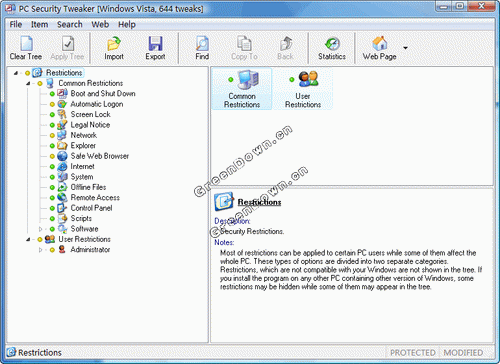Click the Automatic Logon tree icon

[62, 104]
